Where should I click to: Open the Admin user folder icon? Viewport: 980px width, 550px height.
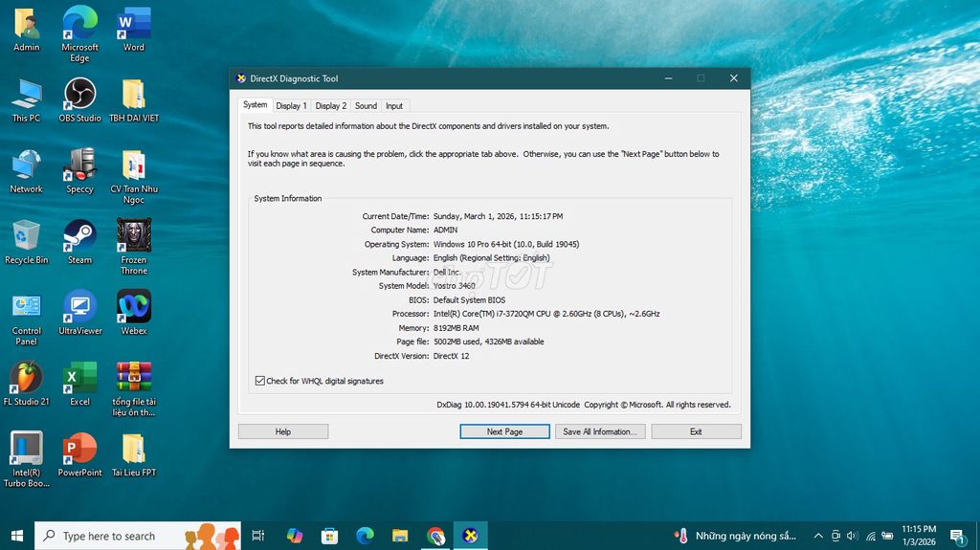click(26, 30)
